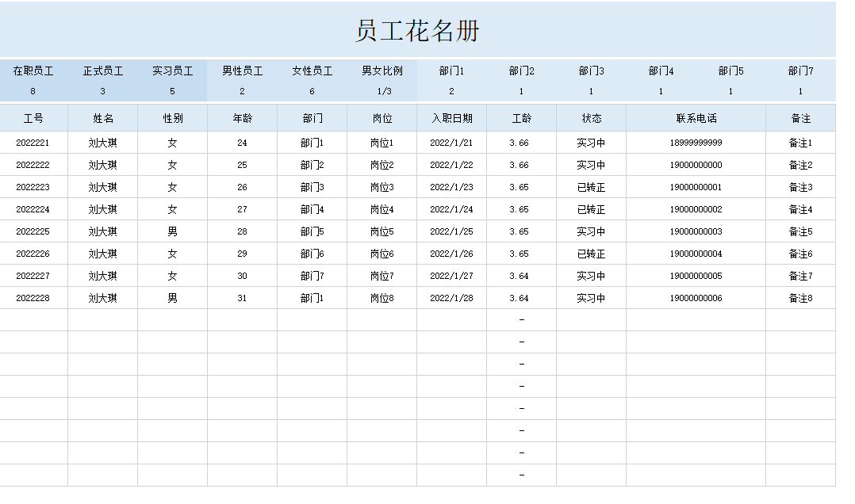Viewport: 855px width, 504px height.
Task: Select the 备注 column header
Action: coord(800,119)
